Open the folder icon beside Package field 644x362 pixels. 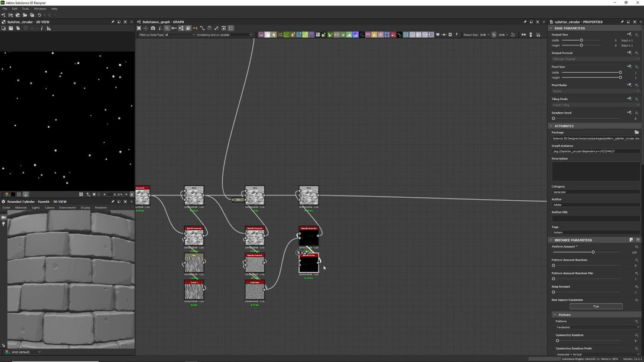pos(636,132)
